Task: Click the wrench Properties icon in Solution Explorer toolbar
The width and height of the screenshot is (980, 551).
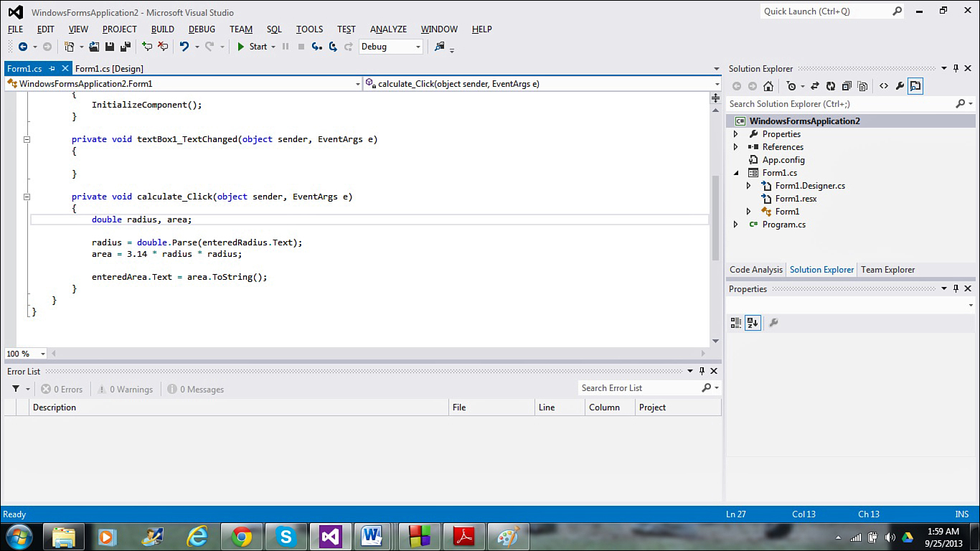Action: [x=900, y=86]
